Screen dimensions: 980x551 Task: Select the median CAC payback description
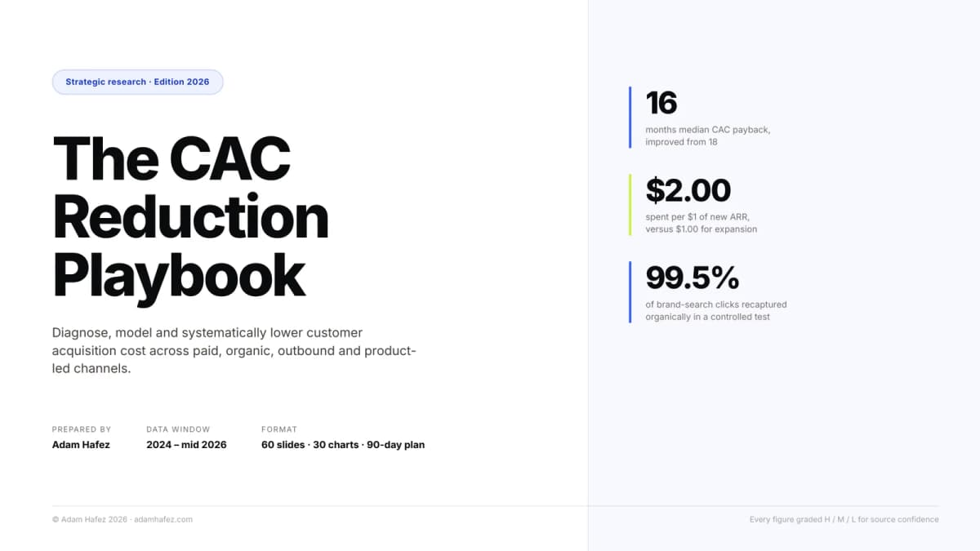pos(708,136)
